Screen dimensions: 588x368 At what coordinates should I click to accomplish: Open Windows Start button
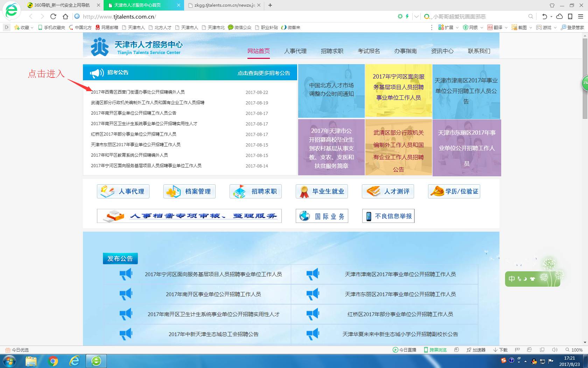pyautogui.click(x=9, y=361)
